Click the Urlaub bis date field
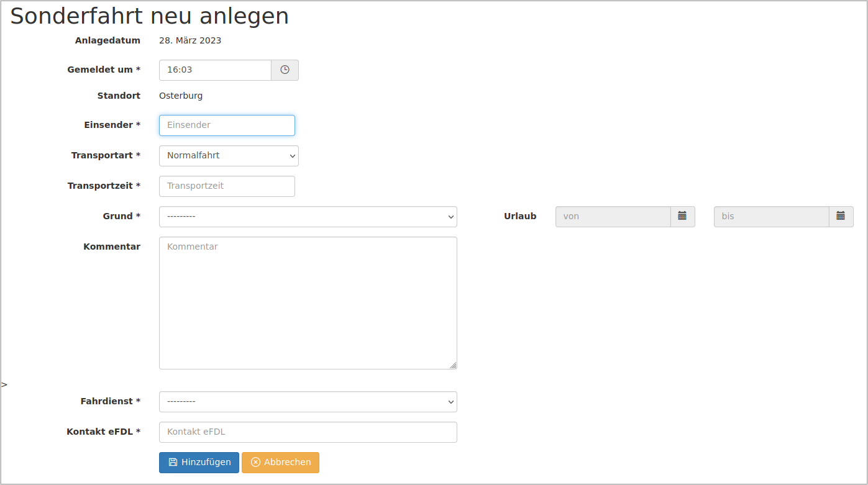This screenshot has width=868, height=485. tap(771, 217)
